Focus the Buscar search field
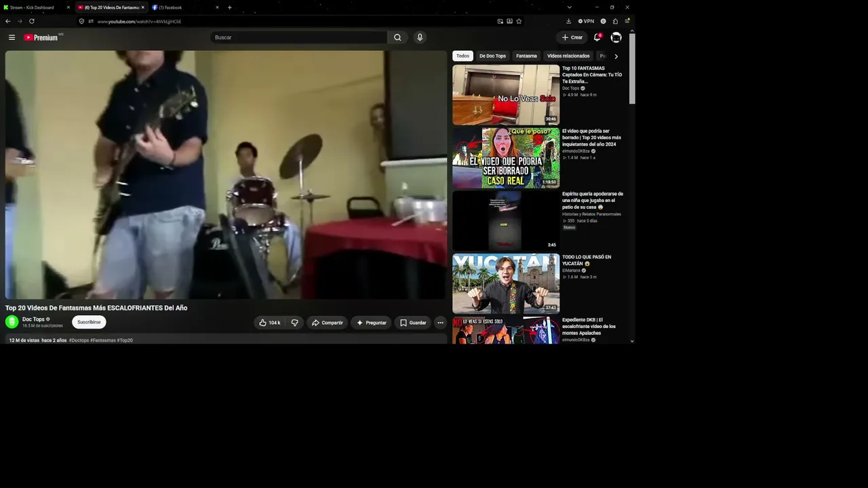 pos(299,37)
